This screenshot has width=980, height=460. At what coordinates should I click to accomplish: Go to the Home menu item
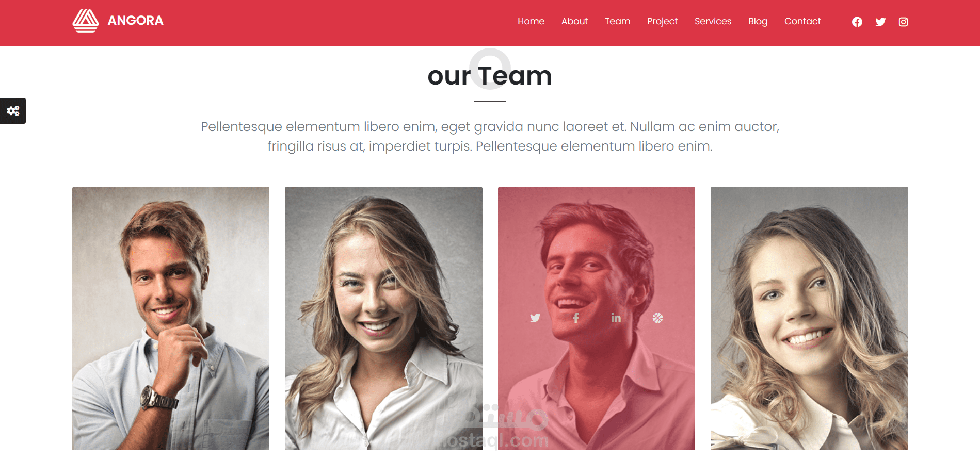(531, 21)
